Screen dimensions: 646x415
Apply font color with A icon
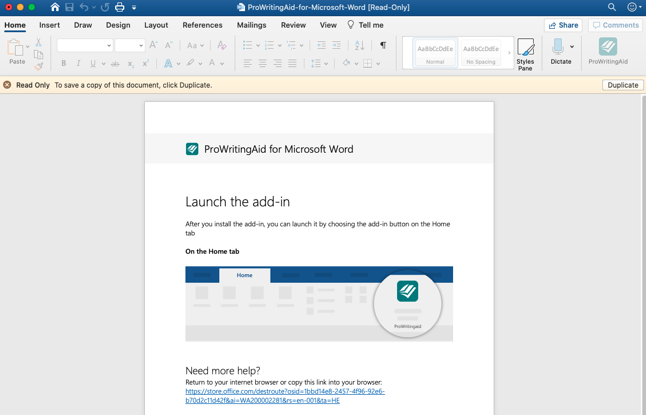click(212, 63)
